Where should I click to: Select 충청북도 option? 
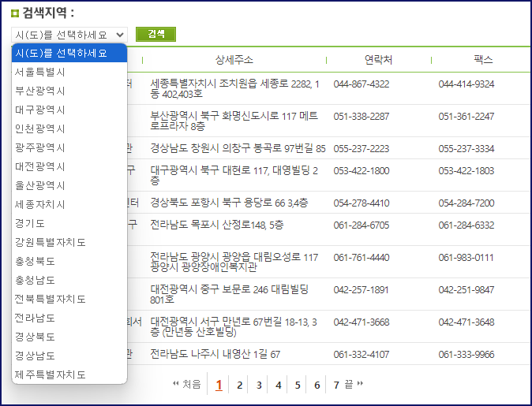click(x=69, y=261)
